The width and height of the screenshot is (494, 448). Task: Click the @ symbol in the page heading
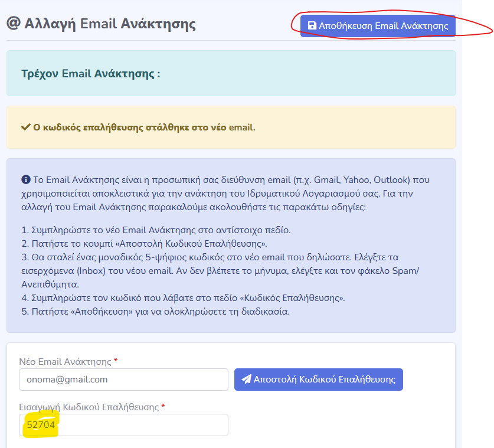pos(13,24)
